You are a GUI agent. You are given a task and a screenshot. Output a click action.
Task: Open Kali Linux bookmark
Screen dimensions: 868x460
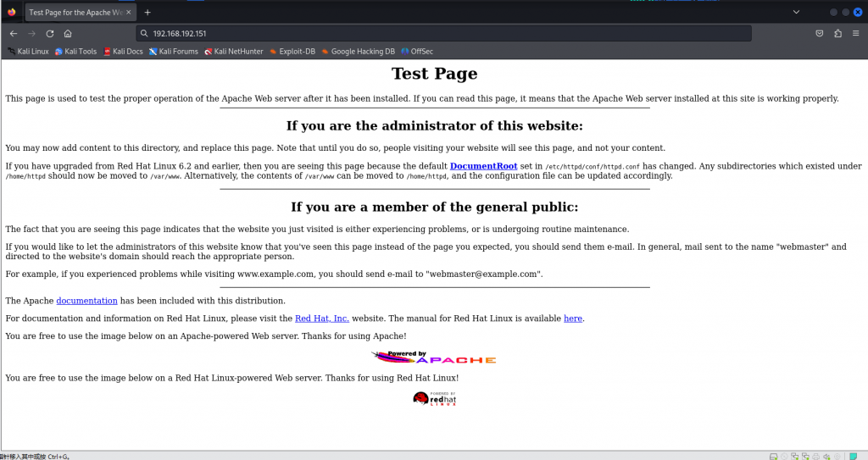(28, 52)
